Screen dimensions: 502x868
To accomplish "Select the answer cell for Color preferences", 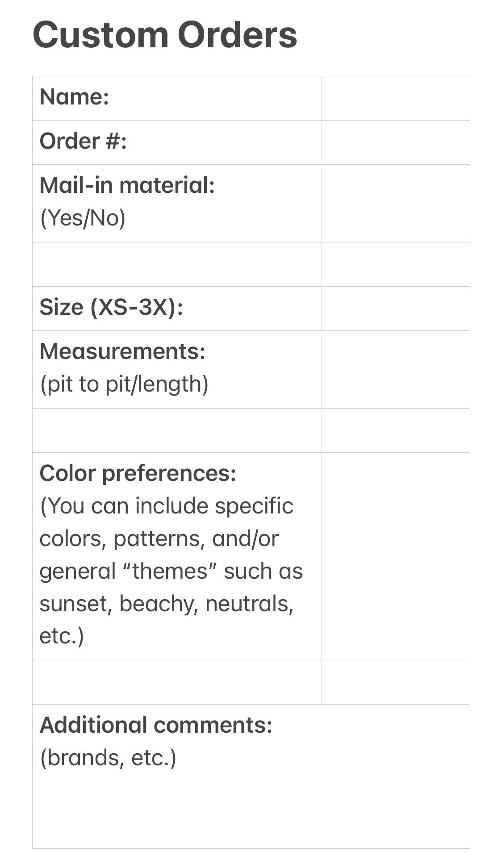I will click(396, 556).
